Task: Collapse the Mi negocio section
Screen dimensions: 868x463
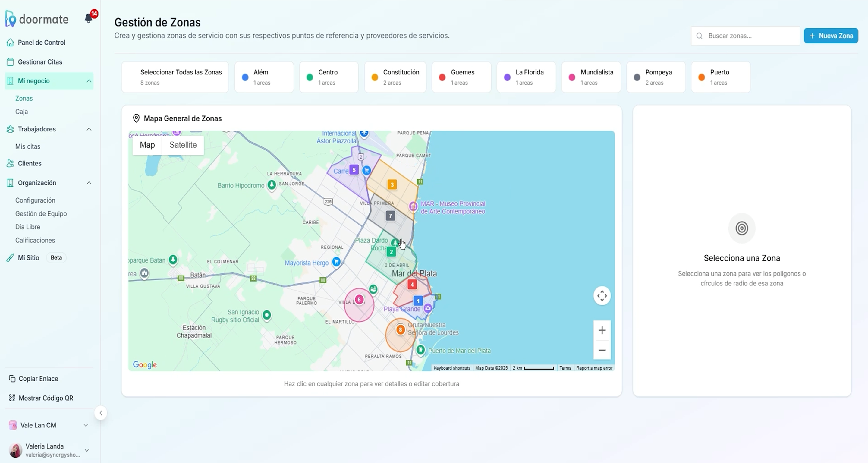Action: coord(89,81)
